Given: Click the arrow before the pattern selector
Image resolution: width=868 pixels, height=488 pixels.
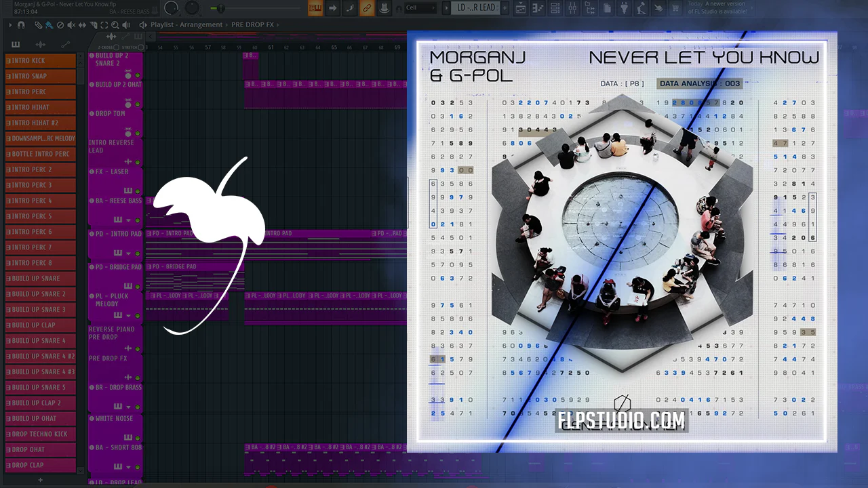Looking at the screenshot, I should [x=446, y=7].
